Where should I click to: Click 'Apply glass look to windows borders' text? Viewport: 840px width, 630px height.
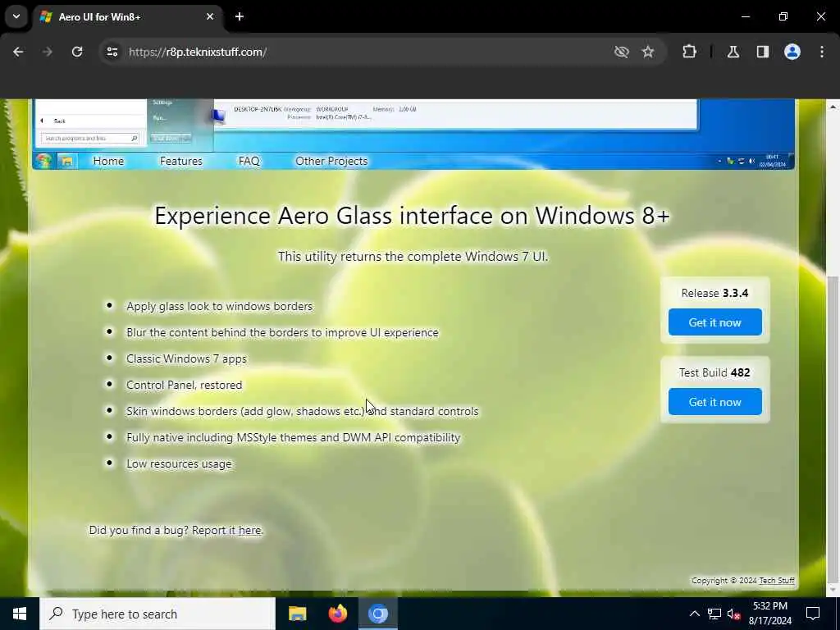(x=219, y=307)
